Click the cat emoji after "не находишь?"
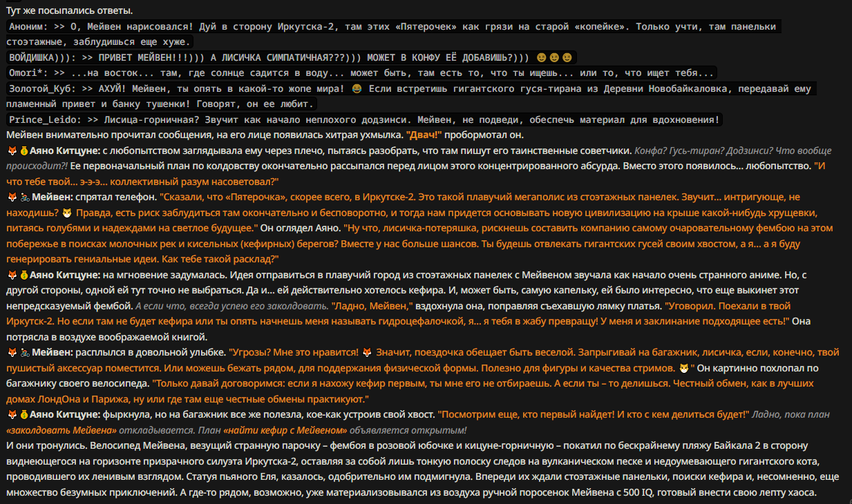The width and height of the screenshot is (852, 504). tap(67, 213)
